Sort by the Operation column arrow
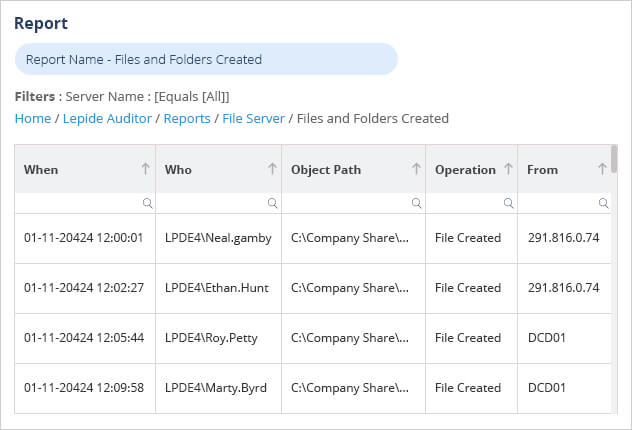 click(508, 169)
